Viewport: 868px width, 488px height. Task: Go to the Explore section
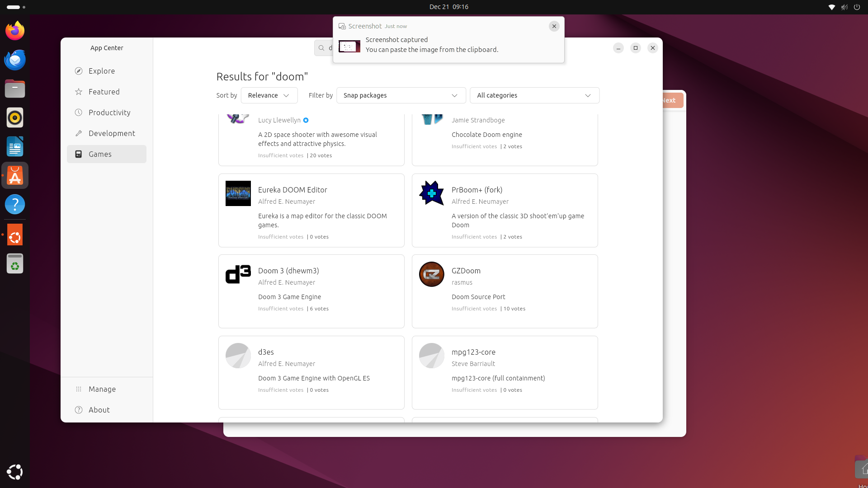pos(102,71)
